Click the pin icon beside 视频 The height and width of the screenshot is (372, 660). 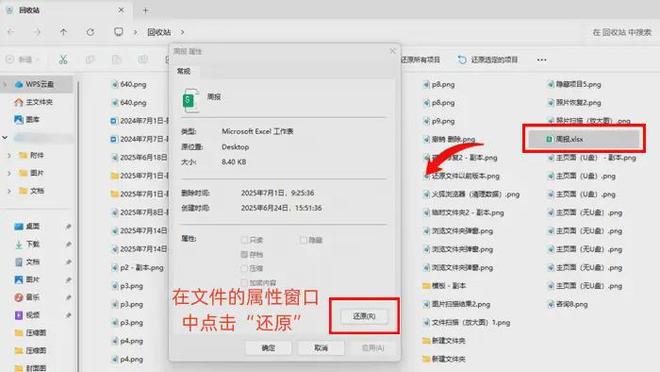(68, 315)
